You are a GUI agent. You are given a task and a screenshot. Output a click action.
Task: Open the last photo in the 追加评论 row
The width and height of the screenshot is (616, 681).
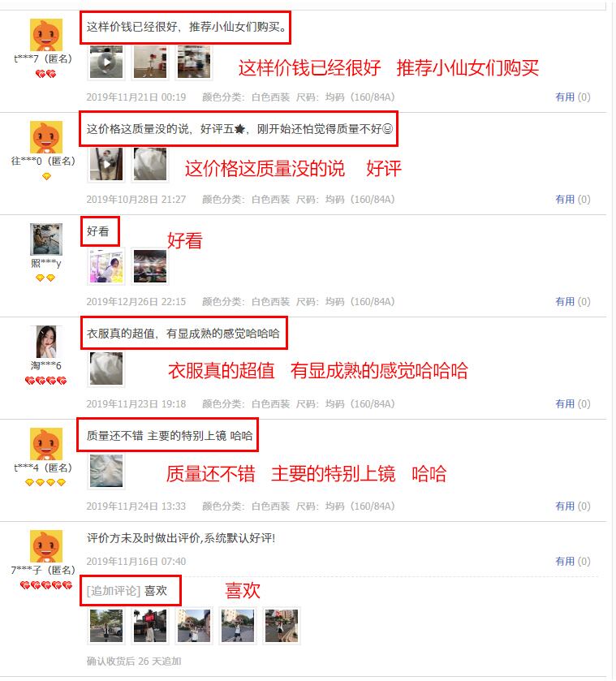tap(282, 626)
